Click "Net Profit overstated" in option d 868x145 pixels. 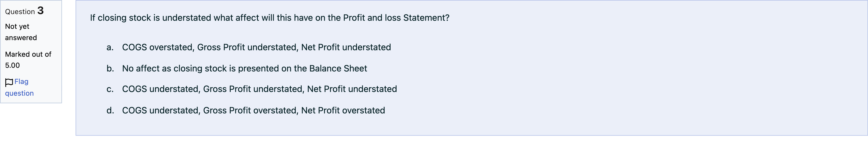(343, 111)
